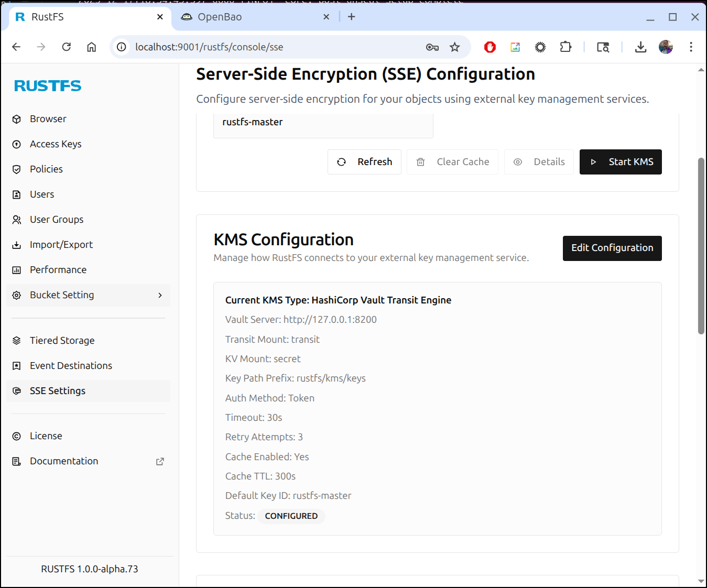Open Tiered Storage from sidebar
Screen dimensions: 707x588
tap(62, 341)
